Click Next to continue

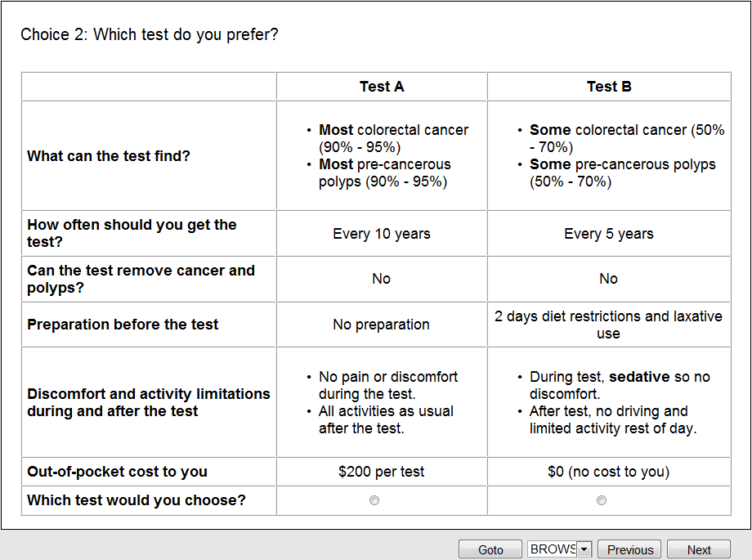[x=698, y=549]
